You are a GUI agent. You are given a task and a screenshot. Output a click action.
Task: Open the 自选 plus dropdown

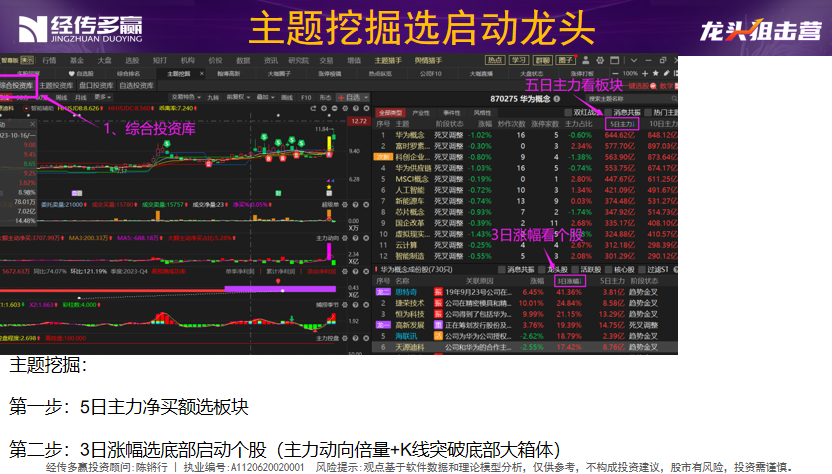coord(353,97)
